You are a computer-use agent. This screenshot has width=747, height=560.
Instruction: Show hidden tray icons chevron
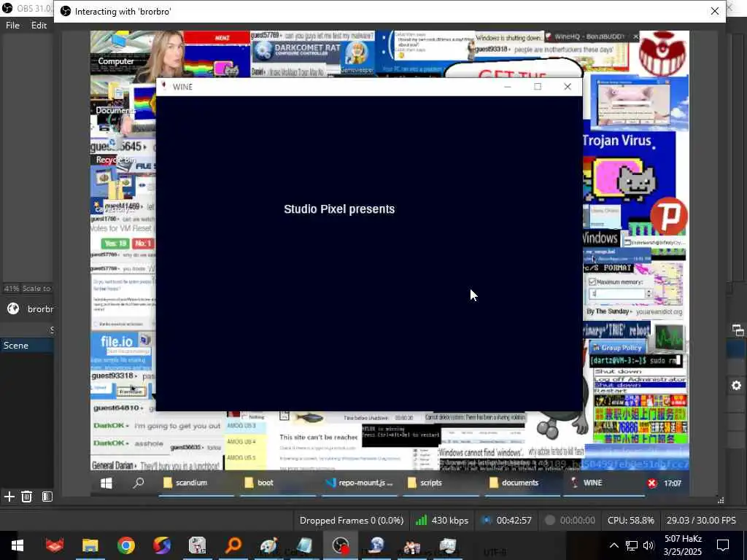click(x=614, y=545)
